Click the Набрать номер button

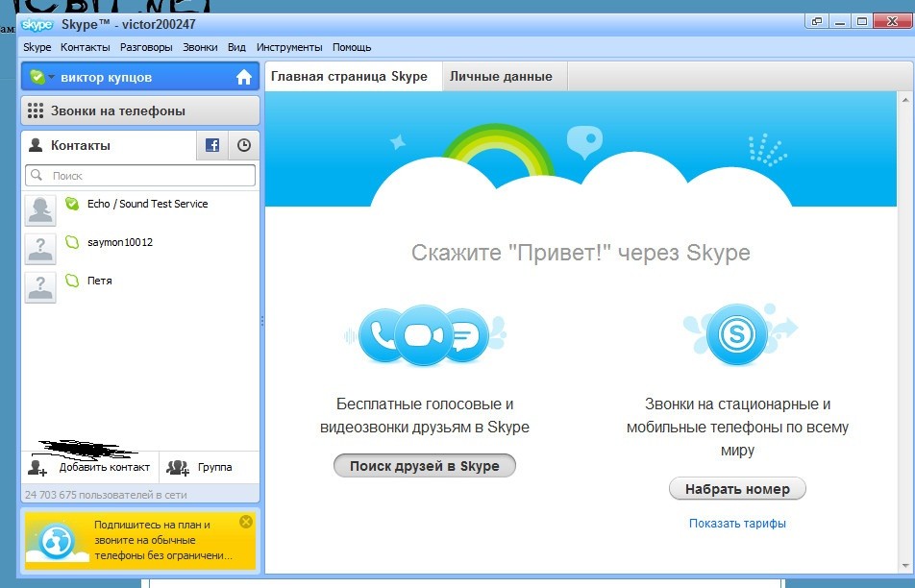tap(737, 489)
